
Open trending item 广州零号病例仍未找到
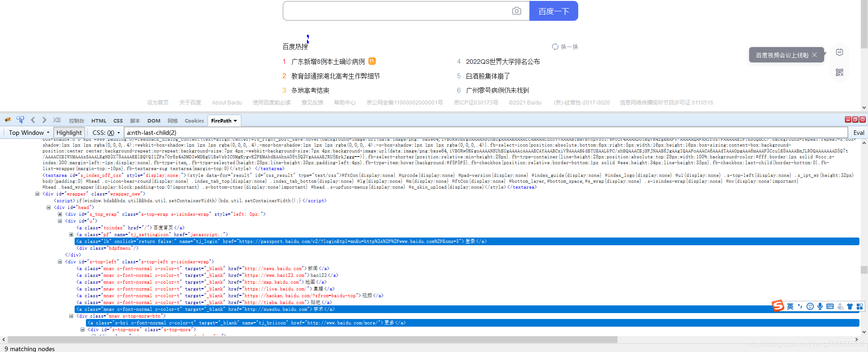pyautogui.click(x=497, y=90)
